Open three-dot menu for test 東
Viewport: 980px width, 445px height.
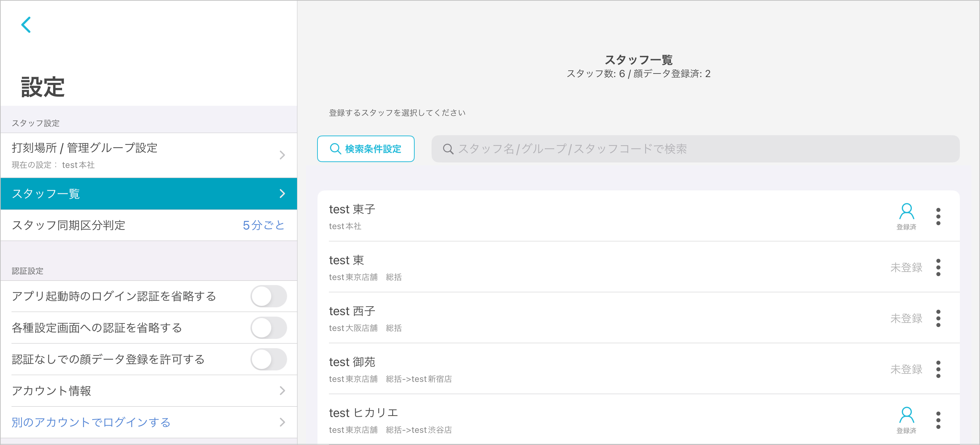(938, 268)
